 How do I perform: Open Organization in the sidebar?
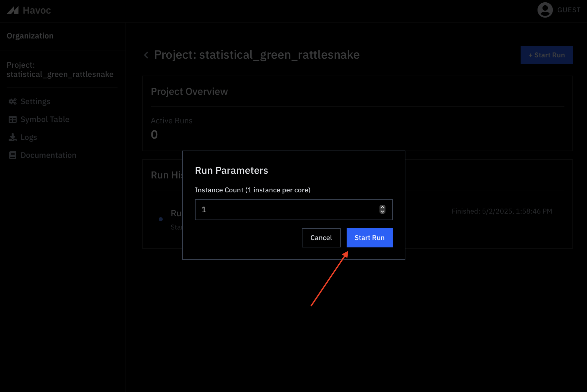[30, 36]
